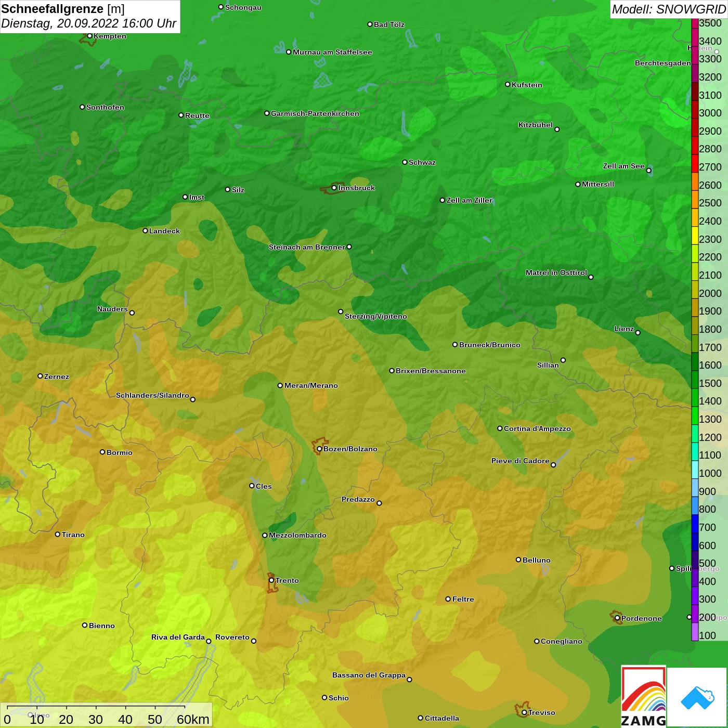Screen dimensions: 728x728
Task: Click the 'Sterzing/Vipiteno' label
Action: click(376, 316)
